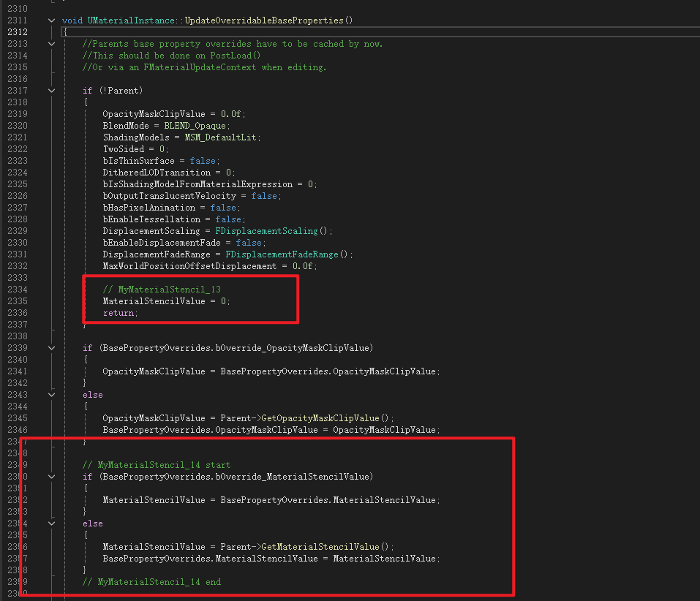The image size is (700, 601).
Task: Click line number 2317 in the gutter
Action: (18, 91)
